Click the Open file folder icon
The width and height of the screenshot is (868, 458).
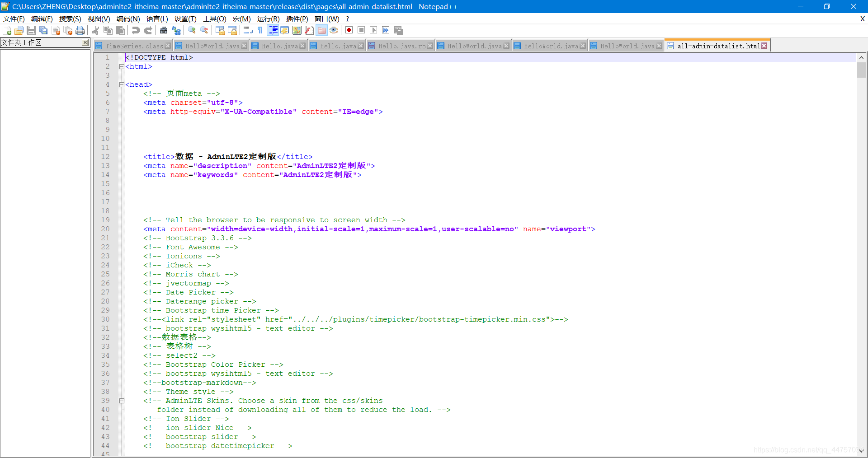(x=19, y=30)
